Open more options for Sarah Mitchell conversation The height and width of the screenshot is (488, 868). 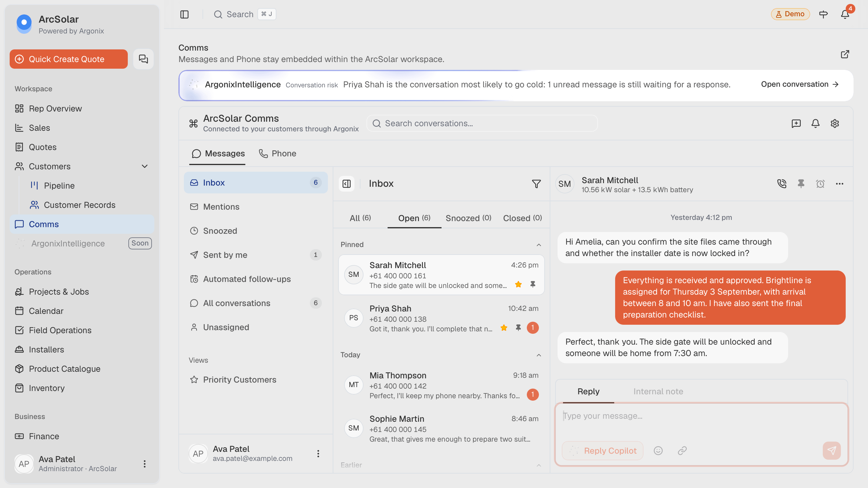(839, 183)
